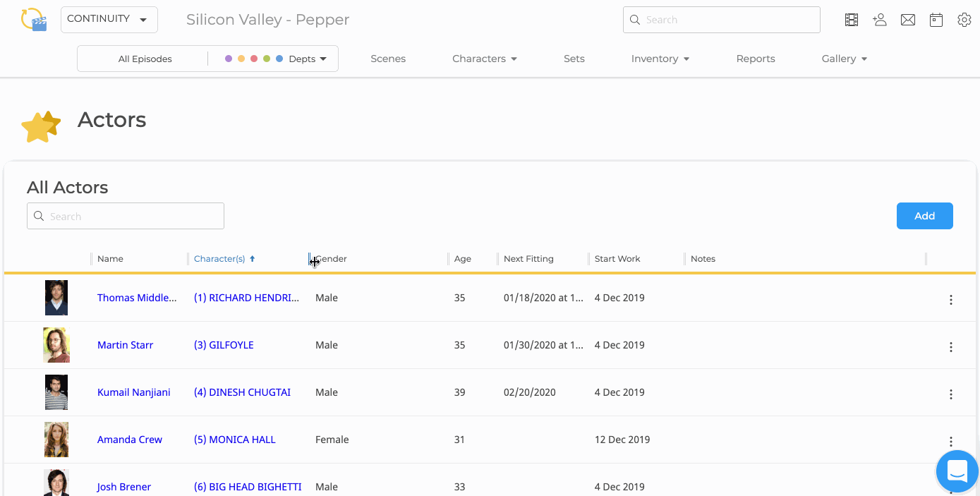Go to the Scenes tab

[x=388, y=59]
